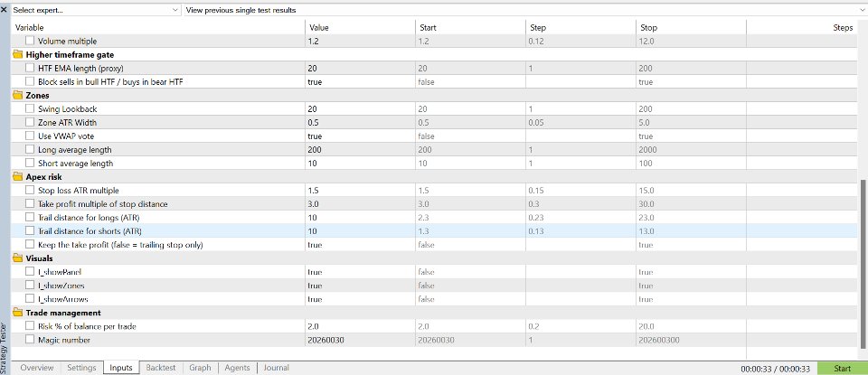Toggle the I_showArrows checkbox
Screen dimensions: 868x375
click(30, 299)
